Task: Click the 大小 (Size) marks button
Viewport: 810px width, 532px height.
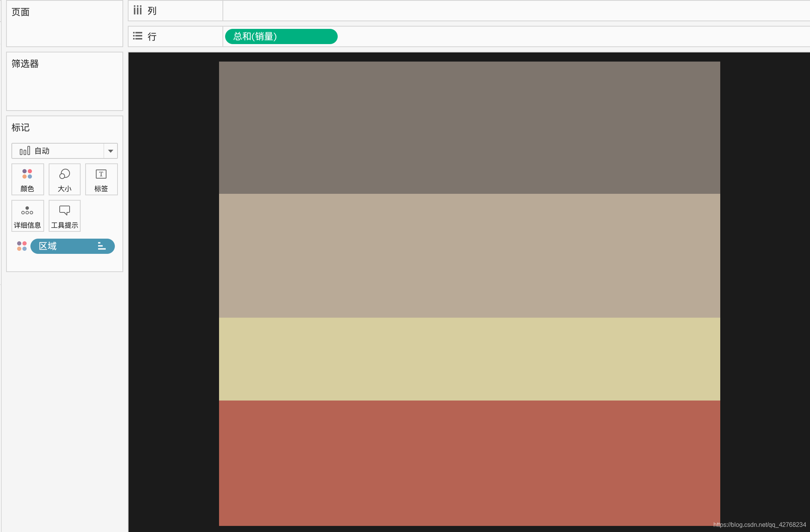Action: pos(65,179)
